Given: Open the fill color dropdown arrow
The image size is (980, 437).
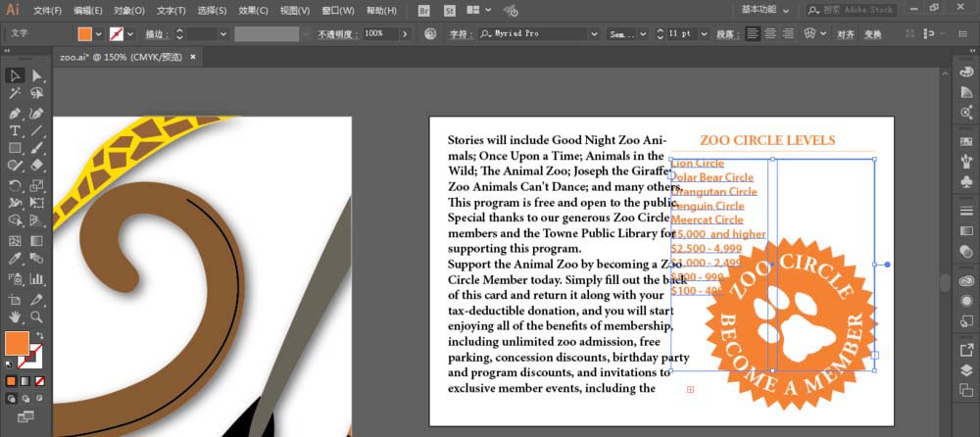Looking at the screenshot, I should pyautogui.click(x=98, y=33).
